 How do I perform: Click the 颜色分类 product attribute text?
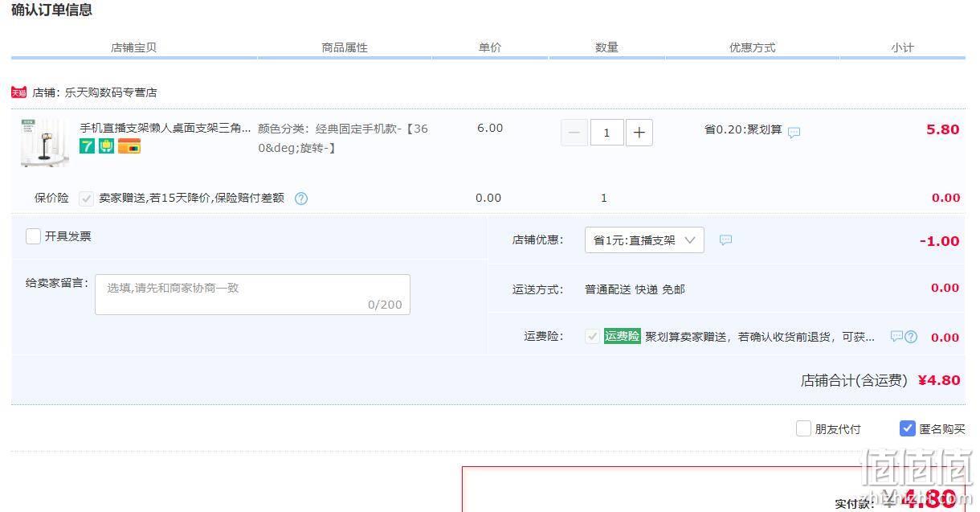click(343, 138)
